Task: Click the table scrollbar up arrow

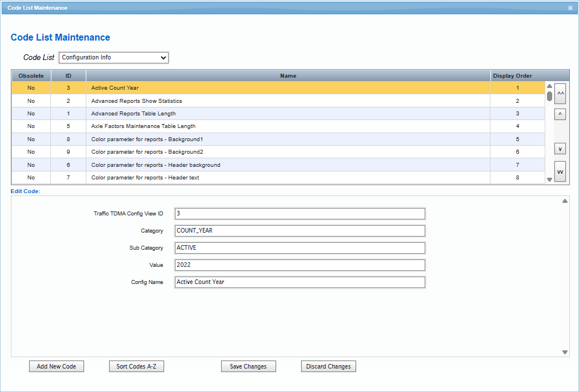Action: pos(549,85)
